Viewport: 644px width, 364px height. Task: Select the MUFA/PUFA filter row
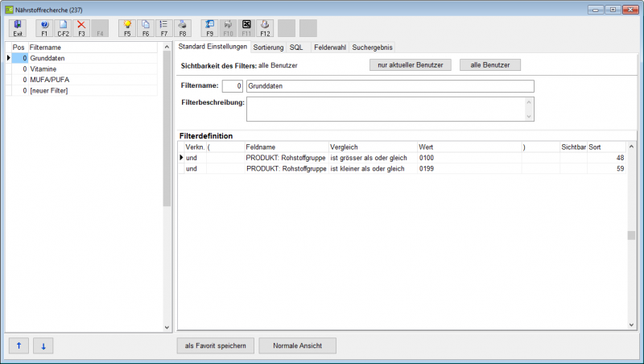(x=85, y=80)
